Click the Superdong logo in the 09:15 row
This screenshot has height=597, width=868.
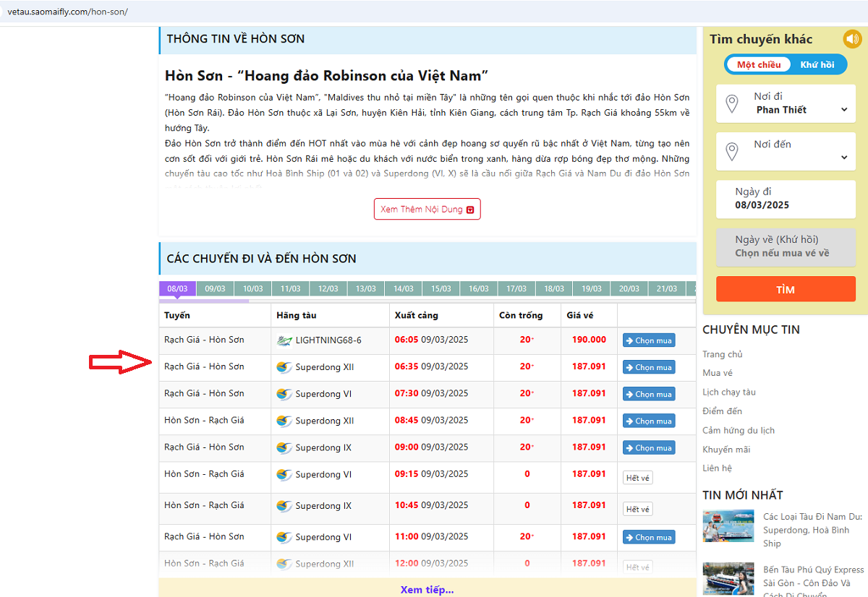tap(284, 474)
